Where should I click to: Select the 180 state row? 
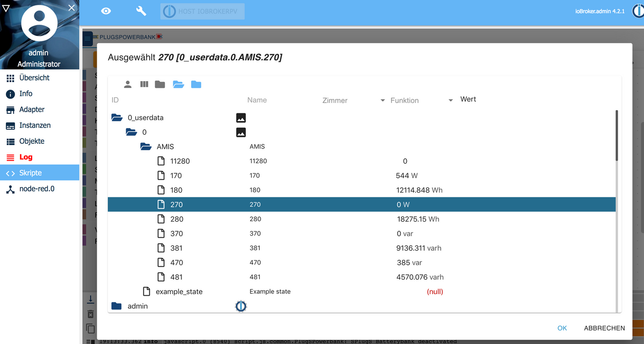(x=362, y=190)
